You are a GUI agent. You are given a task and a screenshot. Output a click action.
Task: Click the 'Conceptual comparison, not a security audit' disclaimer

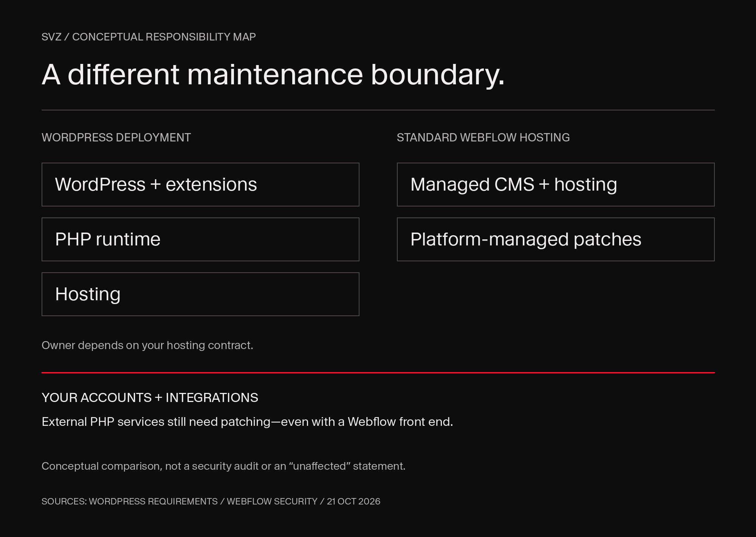click(223, 466)
